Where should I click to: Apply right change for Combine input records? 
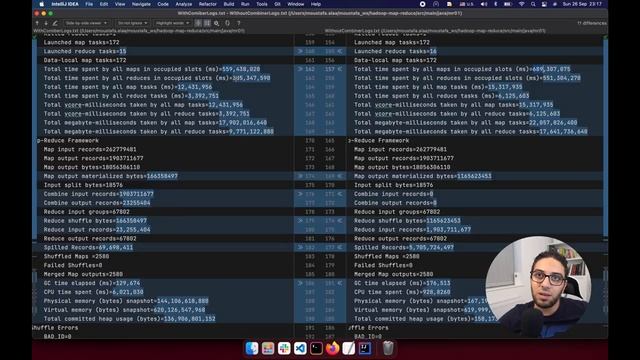[x=340, y=194]
